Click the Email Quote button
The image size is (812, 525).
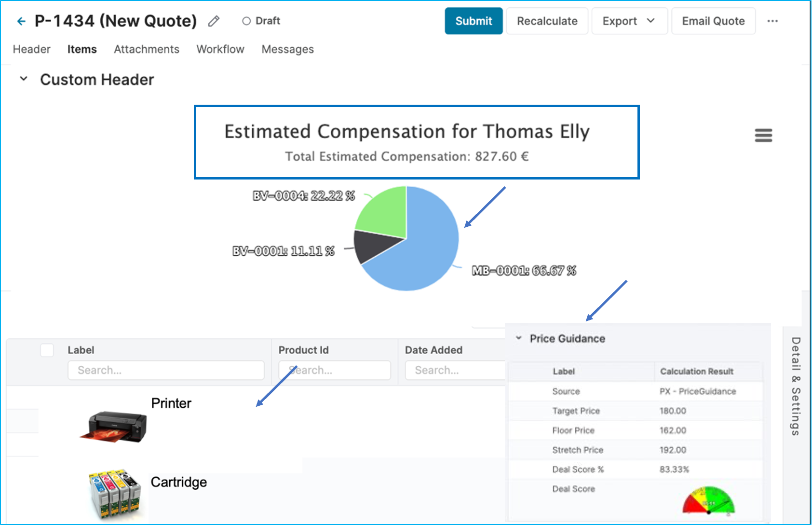tap(713, 21)
